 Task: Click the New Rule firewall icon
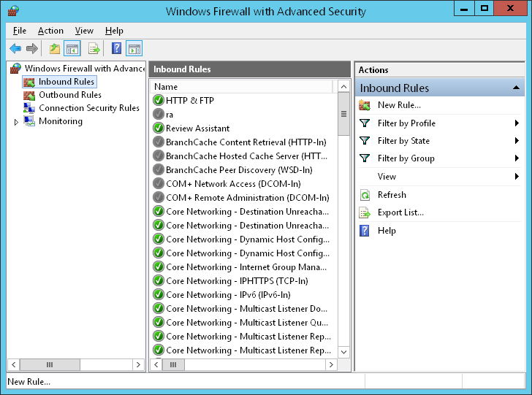point(365,105)
